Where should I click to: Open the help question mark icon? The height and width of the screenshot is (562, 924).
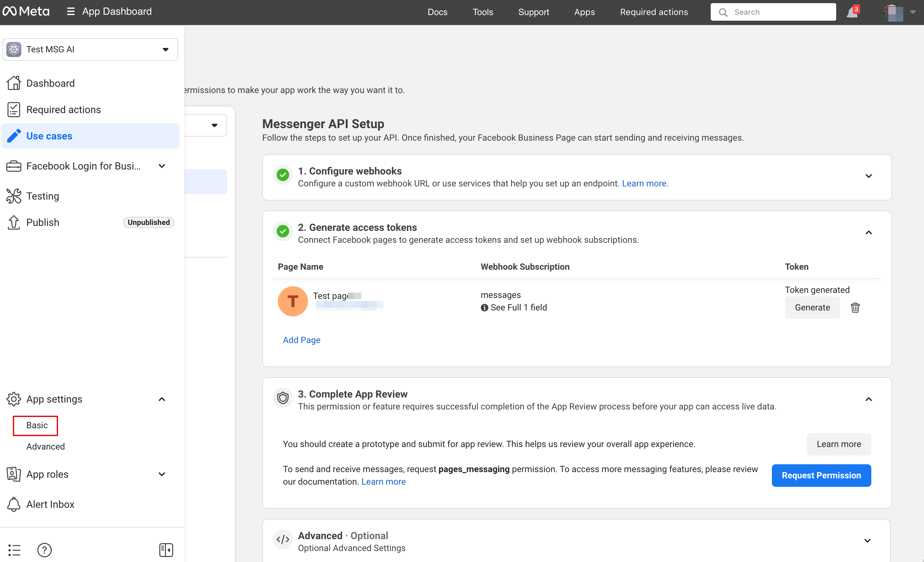[44, 550]
